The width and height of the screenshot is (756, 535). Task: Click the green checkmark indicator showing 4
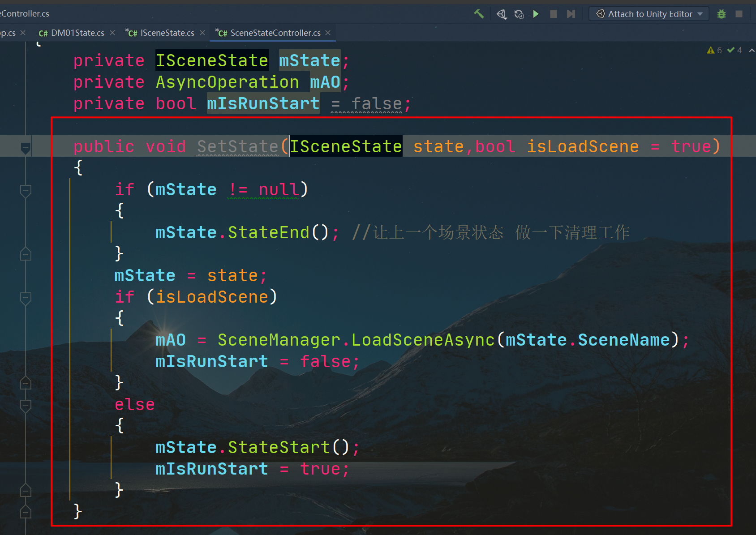tap(735, 50)
